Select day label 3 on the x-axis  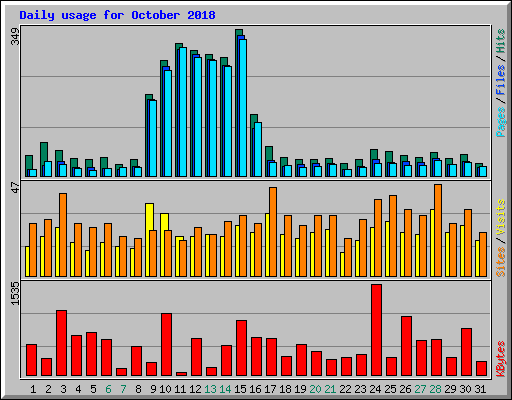(63, 389)
